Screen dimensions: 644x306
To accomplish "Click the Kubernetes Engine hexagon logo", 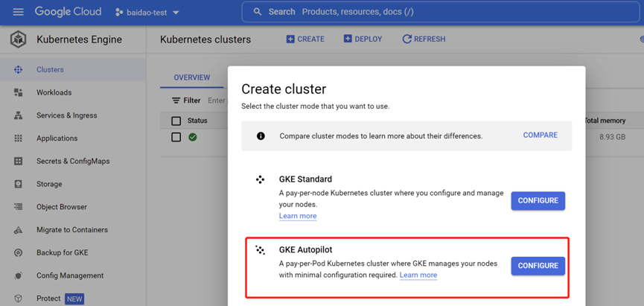I will 18,40.
